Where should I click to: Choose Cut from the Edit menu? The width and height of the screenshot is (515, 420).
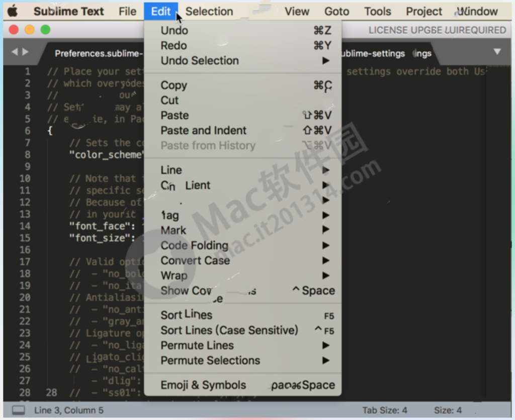(x=243, y=100)
